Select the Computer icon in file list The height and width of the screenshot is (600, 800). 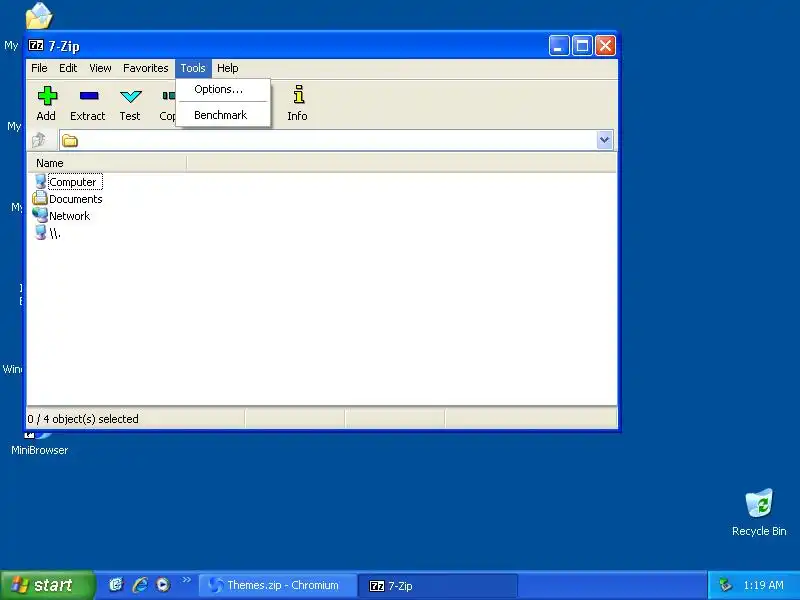(40, 181)
